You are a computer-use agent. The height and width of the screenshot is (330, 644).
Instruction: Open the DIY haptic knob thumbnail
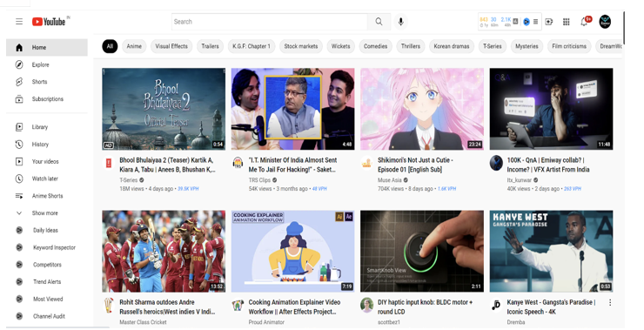(422, 251)
